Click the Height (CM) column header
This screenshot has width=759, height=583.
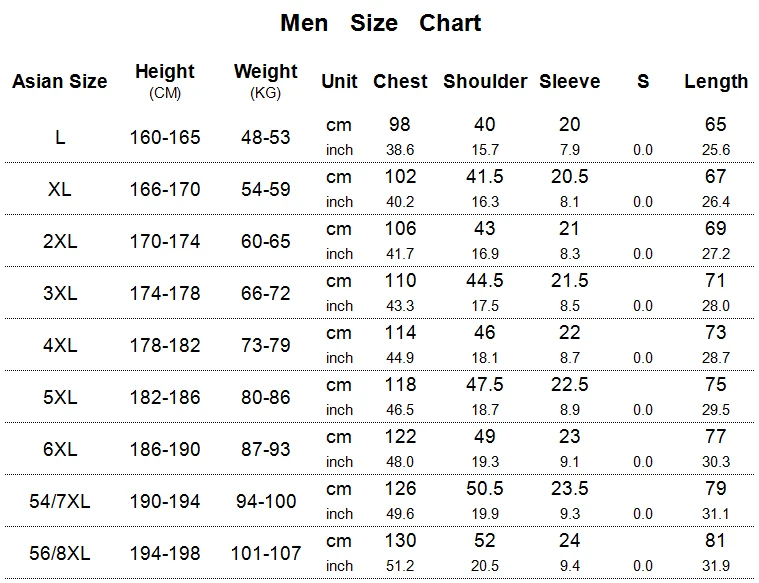pyautogui.click(x=165, y=81)
